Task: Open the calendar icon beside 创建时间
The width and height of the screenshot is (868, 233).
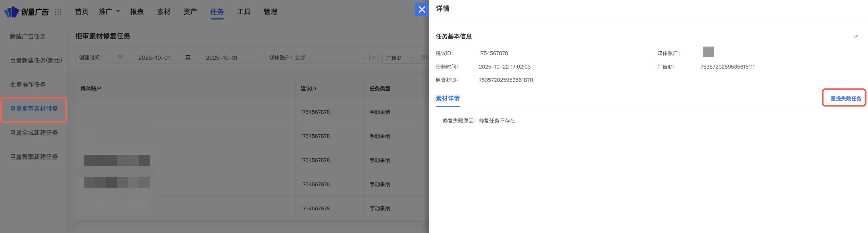Action: click(121, 57)
